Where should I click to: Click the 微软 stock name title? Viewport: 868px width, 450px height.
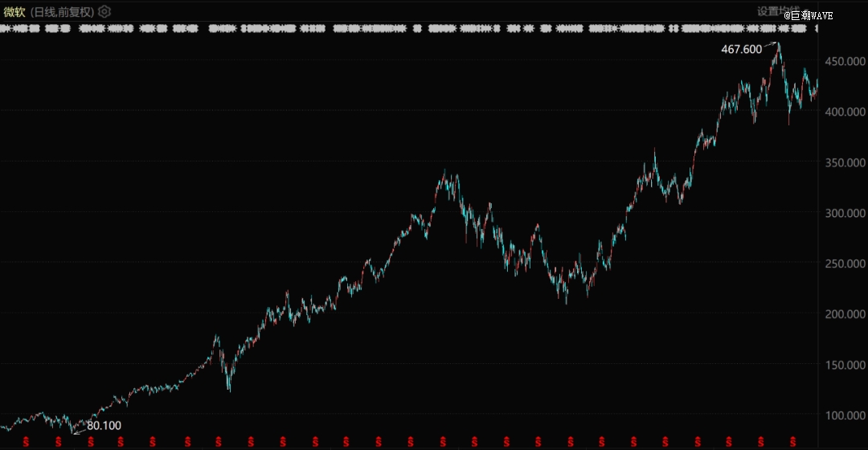pyautogui.click(x=14, y=11)
